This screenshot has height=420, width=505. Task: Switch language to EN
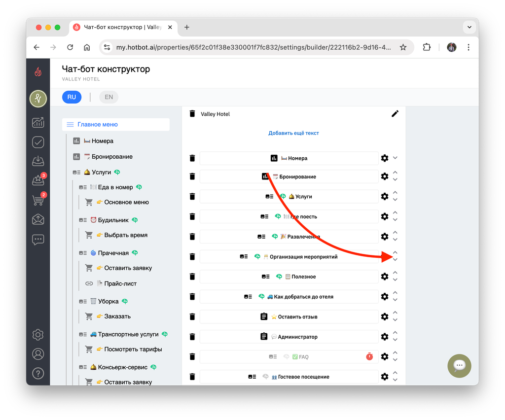pyautogui.click(x=109, y=97)
